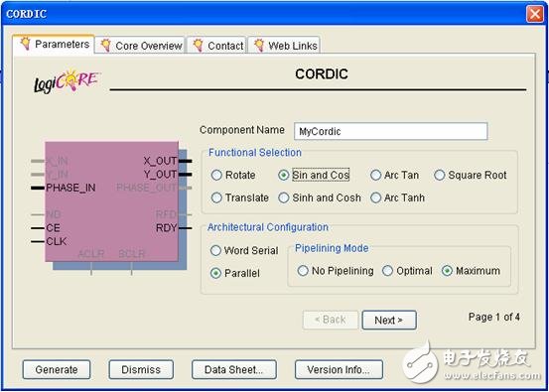The height and width of the screenshot is (392, 549).
Task: Click the LogiCORE logo
Action: pos(67,81)
